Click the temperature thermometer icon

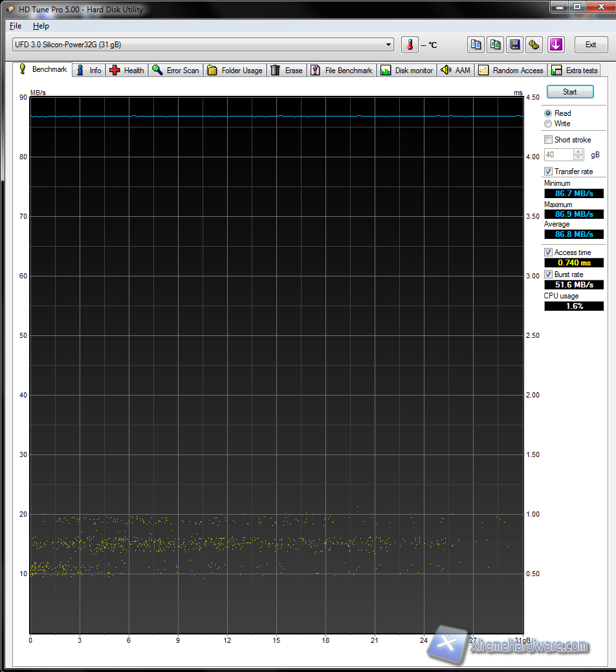point(410,45)
